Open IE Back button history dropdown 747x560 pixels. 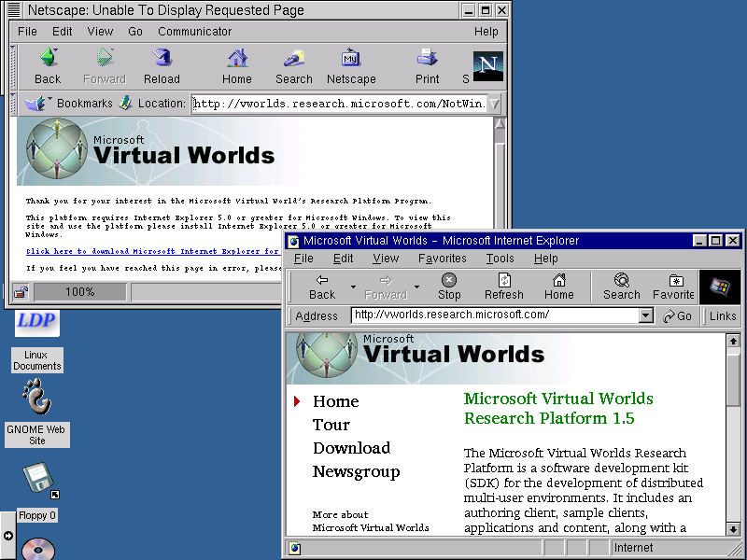coord(353,287)
